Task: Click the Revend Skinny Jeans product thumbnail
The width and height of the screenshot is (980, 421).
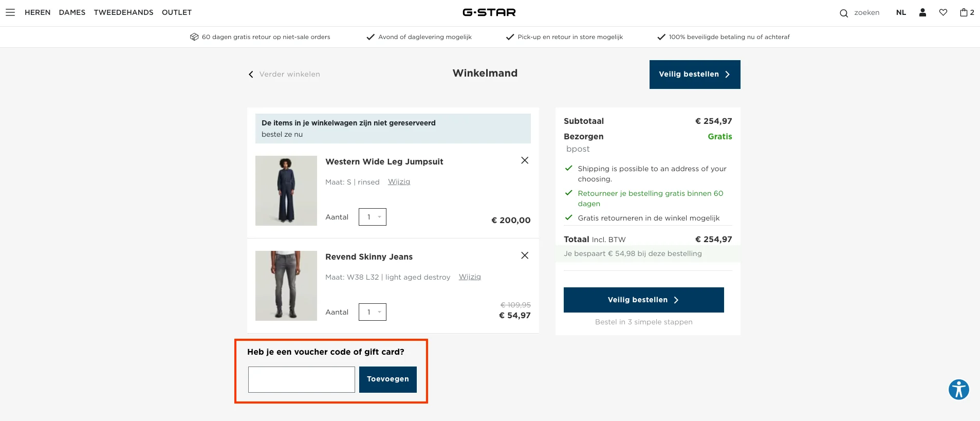Action: point(286,285)
